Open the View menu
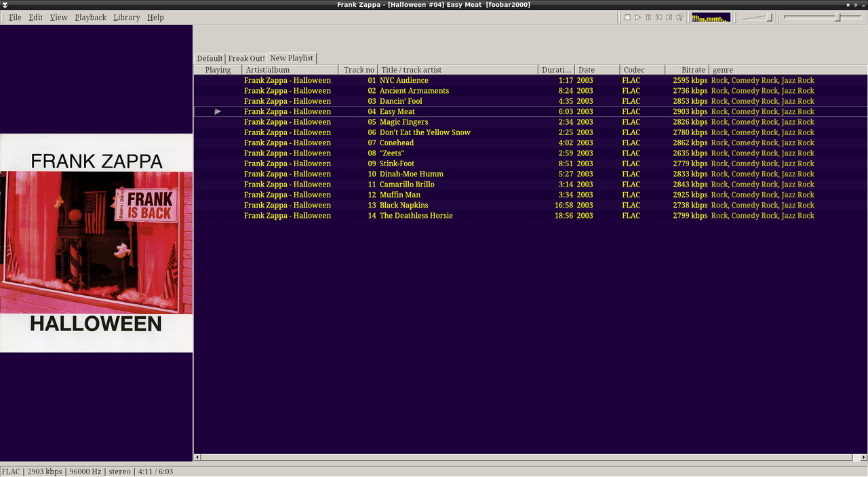Viewport: 868px width, 477px height. coord(58,17)
